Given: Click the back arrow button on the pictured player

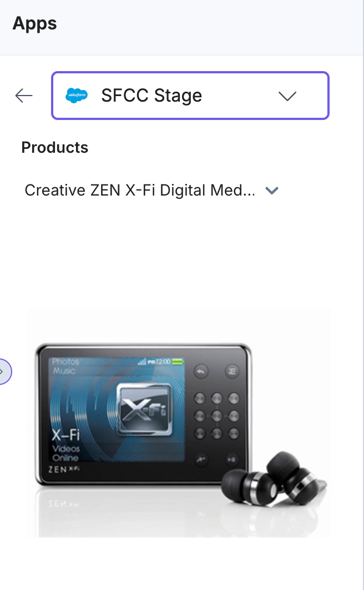Looking at the screenshot, I should [201, 372].
